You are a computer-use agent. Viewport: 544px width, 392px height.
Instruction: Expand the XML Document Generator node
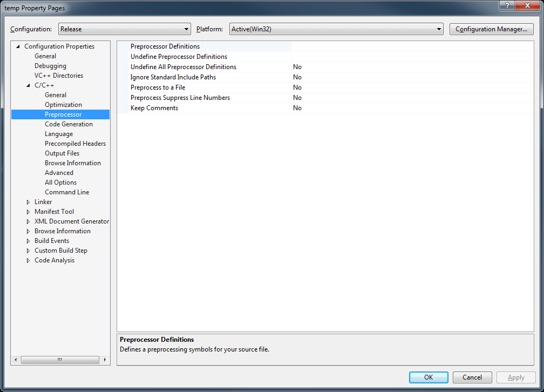coord(28,221)
